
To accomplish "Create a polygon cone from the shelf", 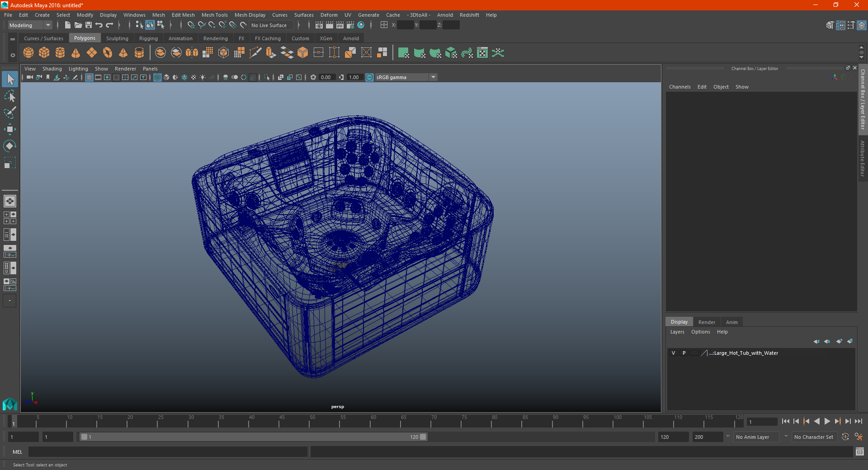I will 76,53.
